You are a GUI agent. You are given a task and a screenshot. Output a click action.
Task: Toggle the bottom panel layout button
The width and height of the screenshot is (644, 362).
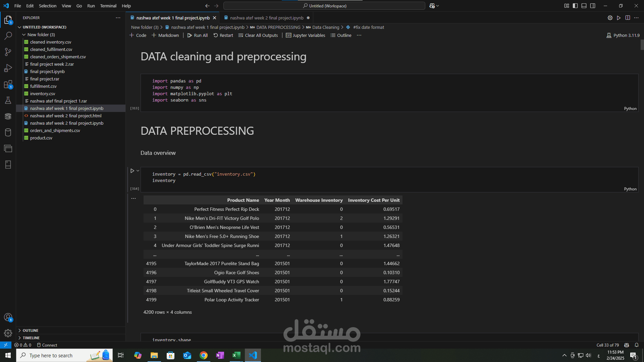pos(584,6)
